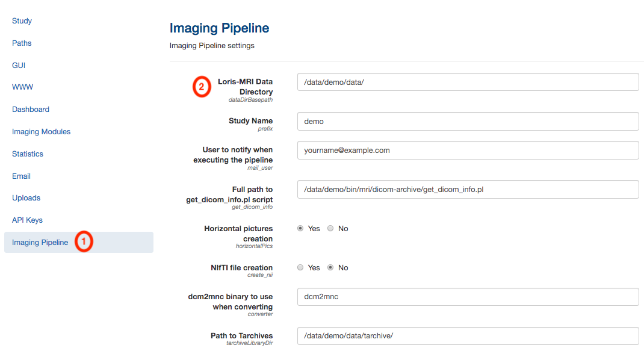Click the Path to Tarchives field

(x=468, y=335)
